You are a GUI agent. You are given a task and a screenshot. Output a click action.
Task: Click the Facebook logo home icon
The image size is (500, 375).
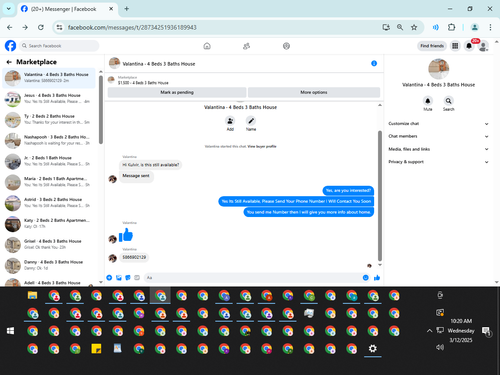coord(10,46)
